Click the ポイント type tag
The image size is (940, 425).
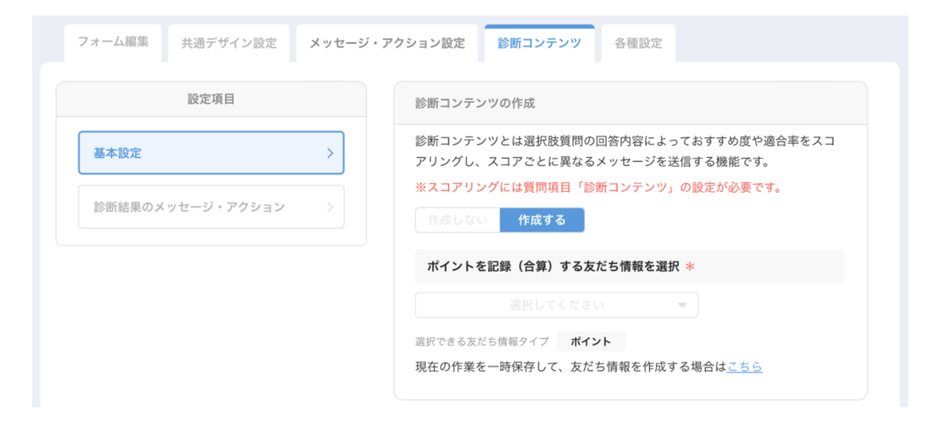(590, 341)
